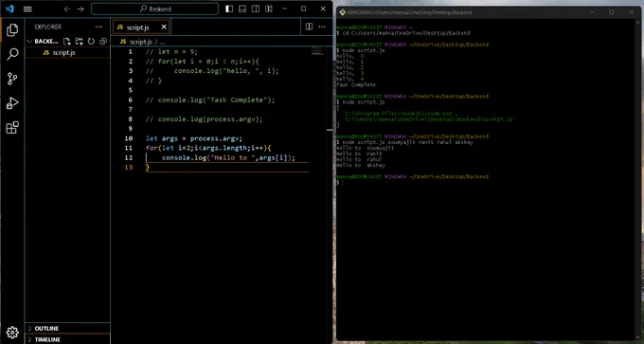Click the console.log("Hello to ") line

(x=228, y=158)
